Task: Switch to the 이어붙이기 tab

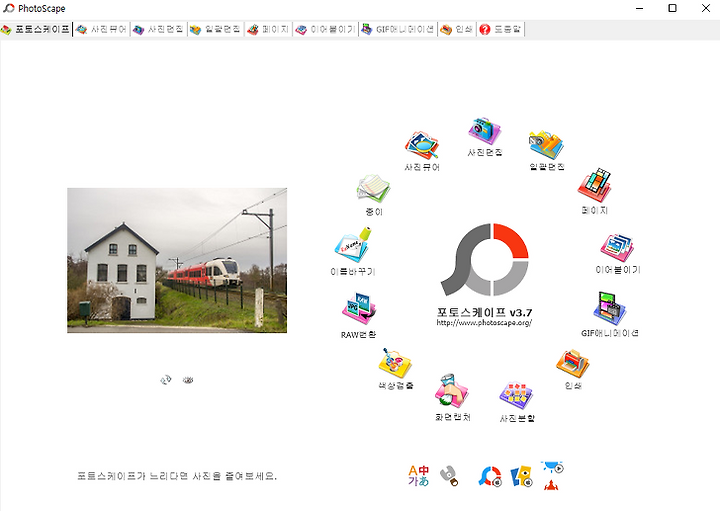Action: (326, 29)
